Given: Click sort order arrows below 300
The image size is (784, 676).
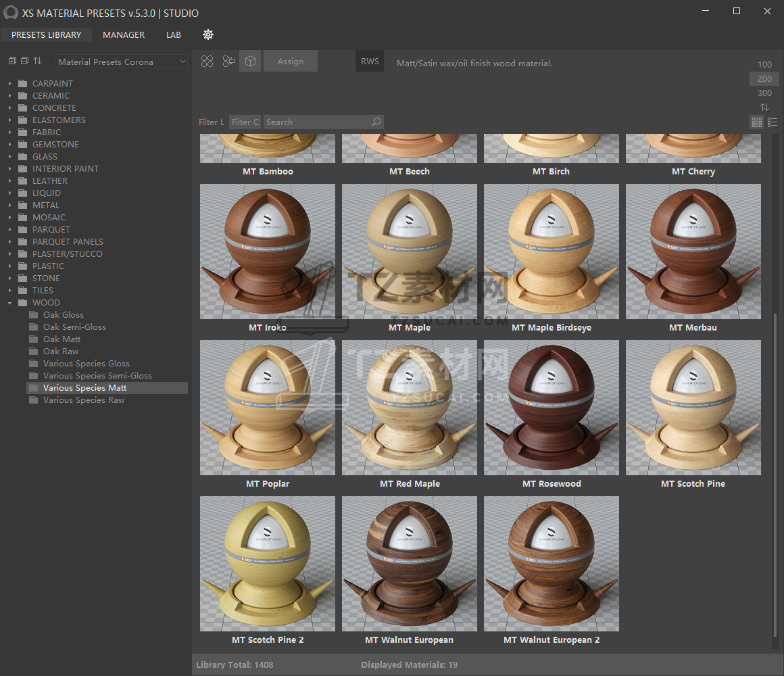Looking at the screenshot, I should pyautogui.click(x=764, y=107).
